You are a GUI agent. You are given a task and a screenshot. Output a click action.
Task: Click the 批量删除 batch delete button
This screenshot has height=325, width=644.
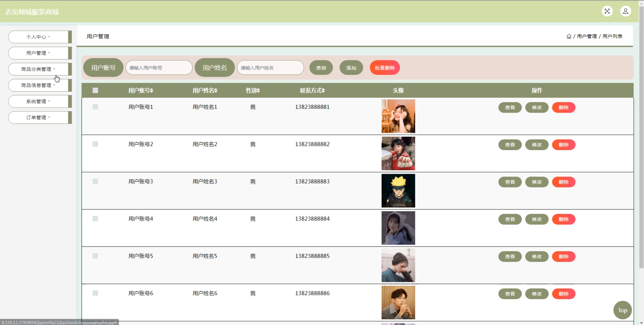[385, 68]
